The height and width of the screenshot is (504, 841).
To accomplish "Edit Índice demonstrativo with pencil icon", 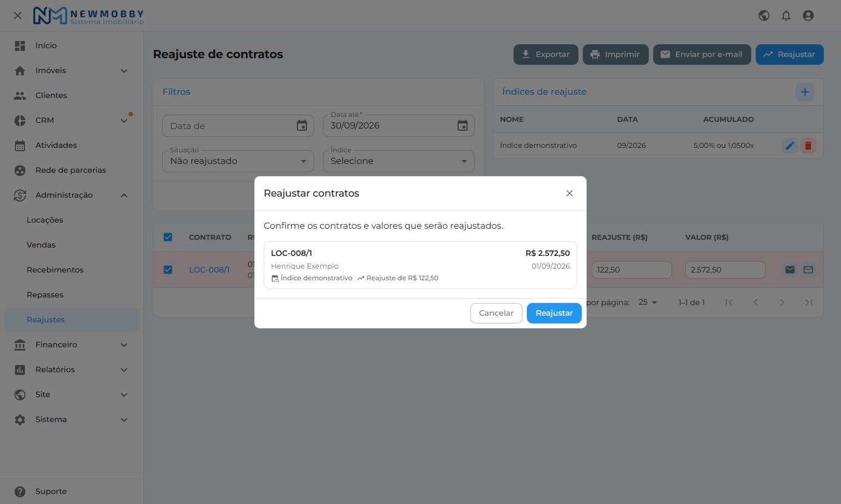I will 790,146.
